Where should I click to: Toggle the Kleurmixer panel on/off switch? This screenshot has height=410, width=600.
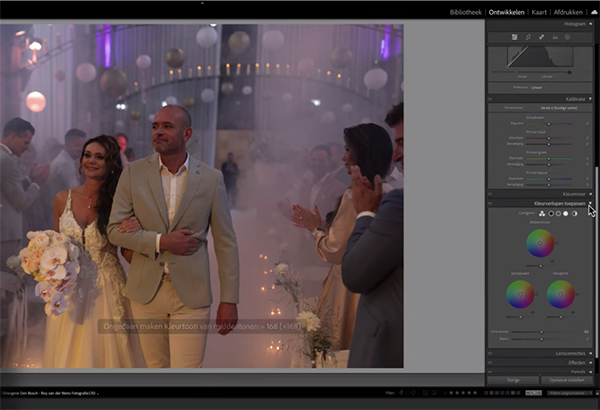tap(490, 194)
